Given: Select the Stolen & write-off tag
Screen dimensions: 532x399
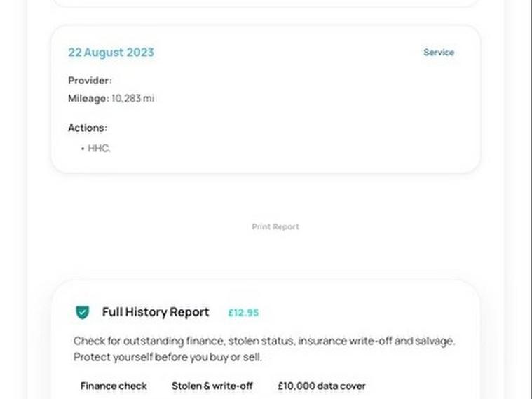Looking at the screenshot, I should point(212,386).
